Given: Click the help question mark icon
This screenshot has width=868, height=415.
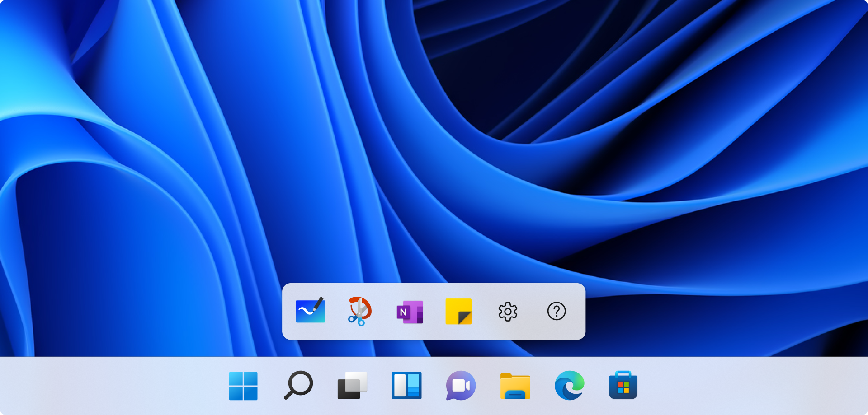Looking at the screenshot, I should coord(557,311).
